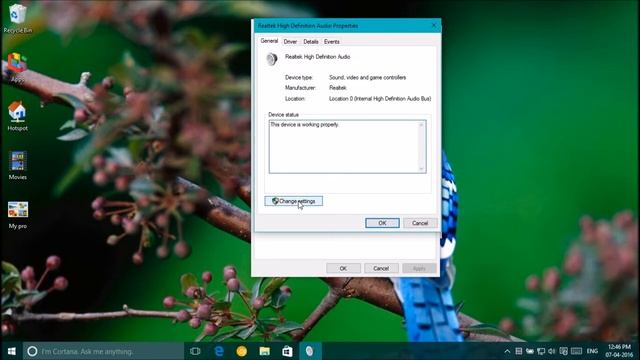The width and height of the screenshot is (640, 360).
Task: Click 'Sound, video and game controllers' text
Action: tap(367, 77)
